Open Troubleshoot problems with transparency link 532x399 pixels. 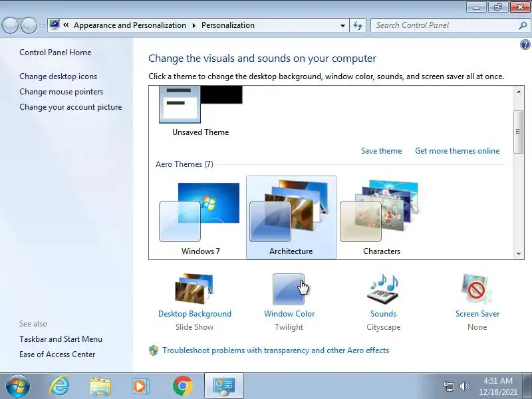[275, 350]
